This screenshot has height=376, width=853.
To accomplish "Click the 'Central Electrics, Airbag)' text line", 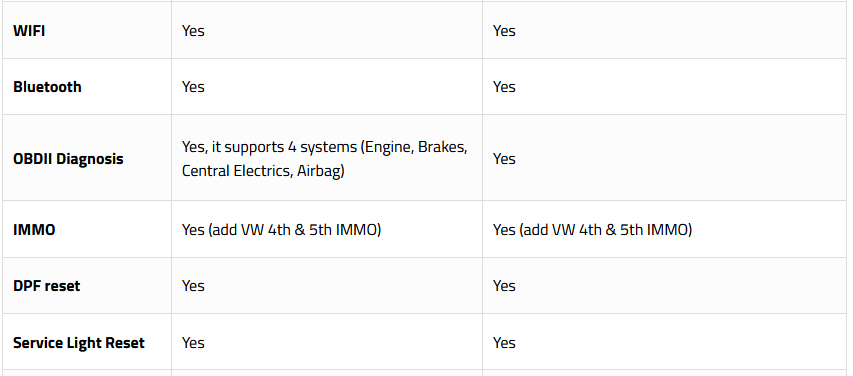I will [263, 171].
